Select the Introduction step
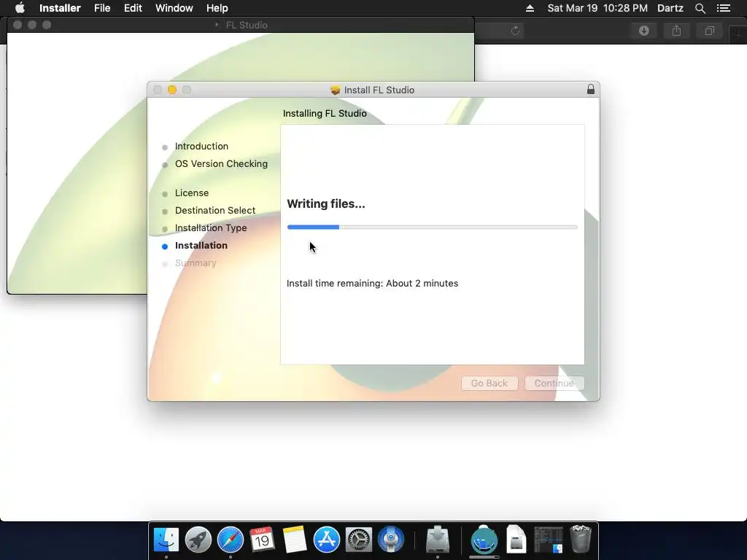The image size is (747, 560). coord(201,146)
